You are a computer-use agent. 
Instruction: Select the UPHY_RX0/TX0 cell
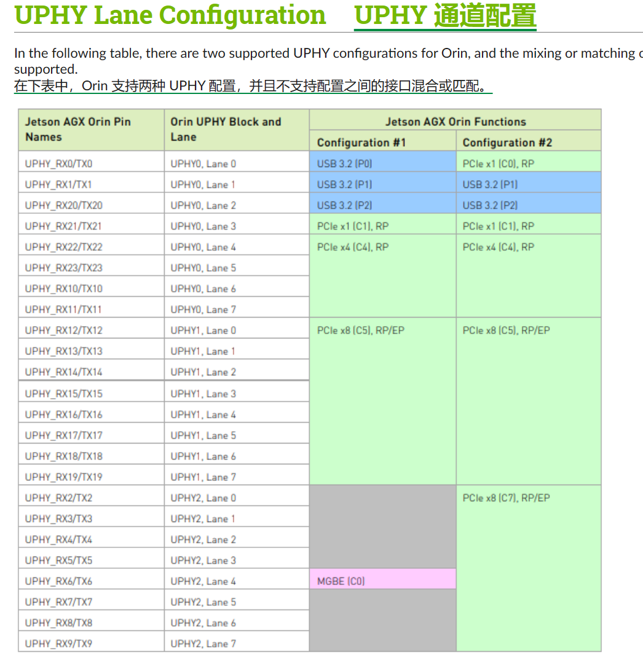coord(92,162)
